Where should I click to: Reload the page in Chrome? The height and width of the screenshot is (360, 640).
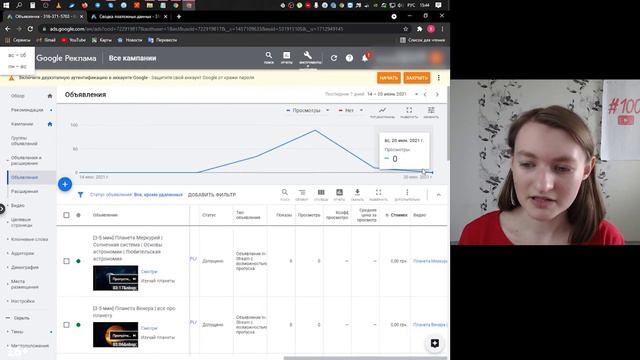tap(30, 29)
